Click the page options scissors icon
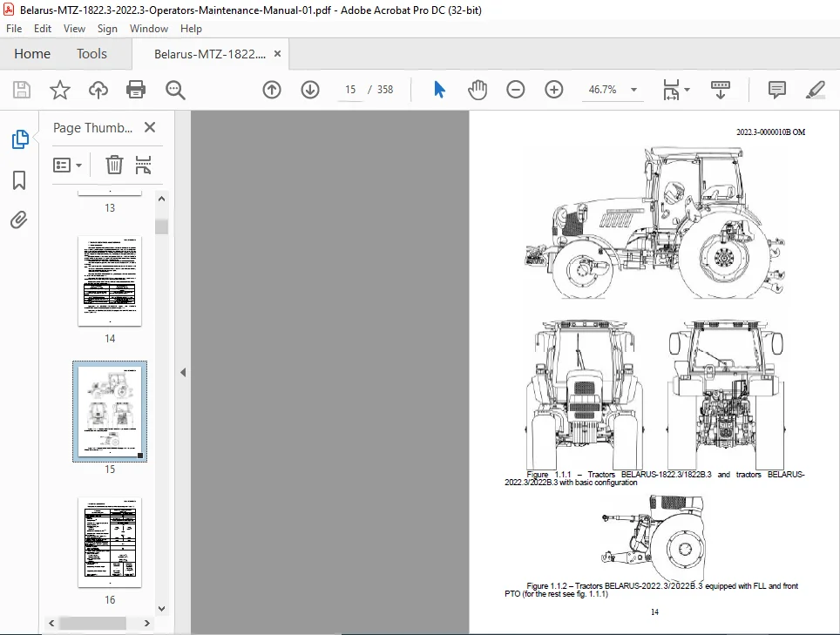Image resolution: width=840 pixels, height=635 pixels. pyautogui.click(x=143, y=165)
